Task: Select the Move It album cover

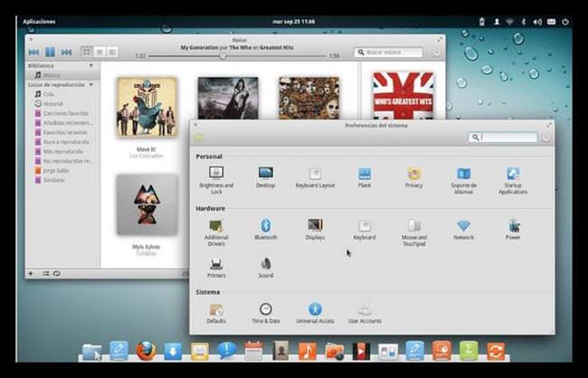Action: click(147, 108)
